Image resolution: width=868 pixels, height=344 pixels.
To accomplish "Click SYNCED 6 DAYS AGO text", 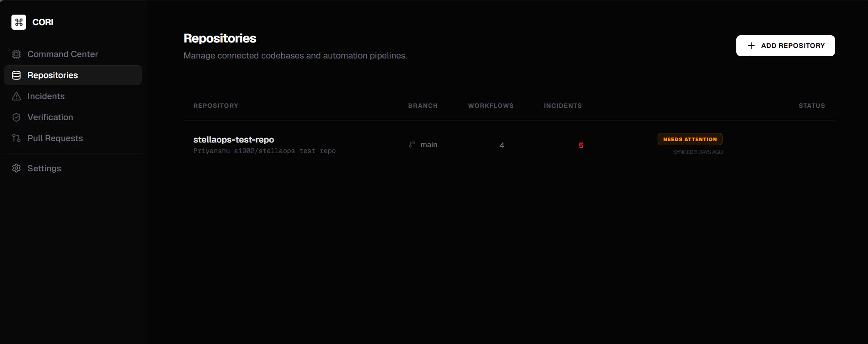I will tap(698, 152).
